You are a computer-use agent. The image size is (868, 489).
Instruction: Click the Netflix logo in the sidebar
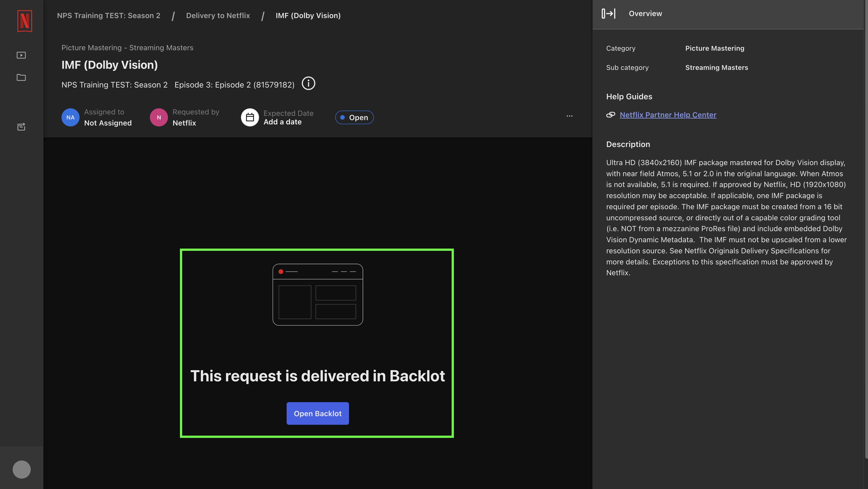[25, 21]
